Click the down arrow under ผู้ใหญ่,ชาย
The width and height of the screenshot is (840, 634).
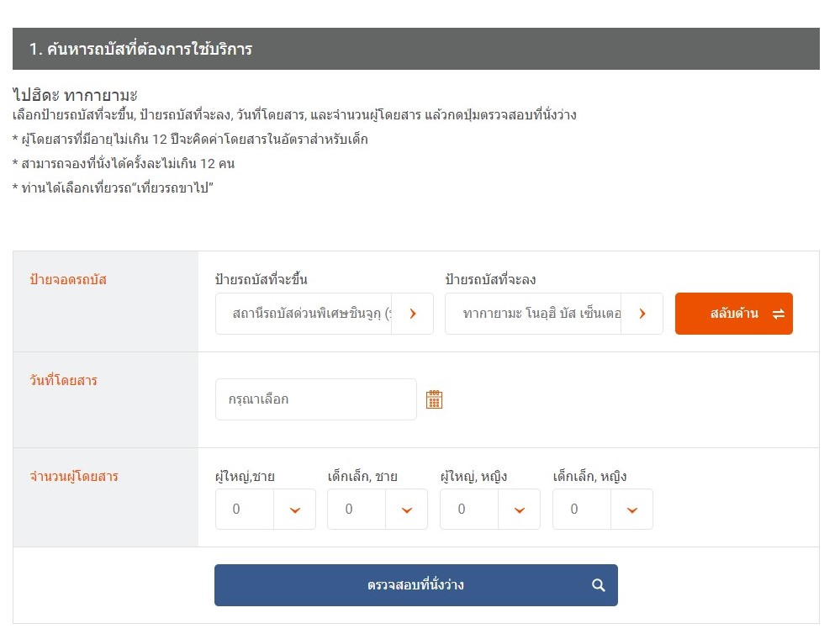coord(295,510)
